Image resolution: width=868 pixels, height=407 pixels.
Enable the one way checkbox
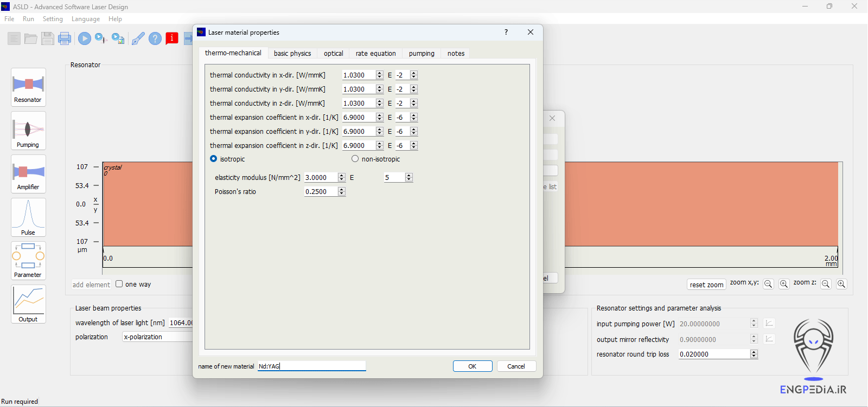[x=119, y=284]
